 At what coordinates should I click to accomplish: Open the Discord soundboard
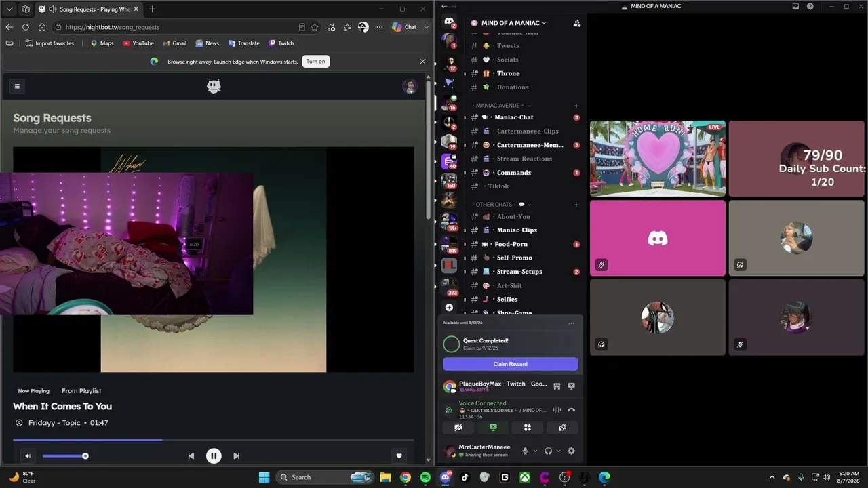[562, 428]
